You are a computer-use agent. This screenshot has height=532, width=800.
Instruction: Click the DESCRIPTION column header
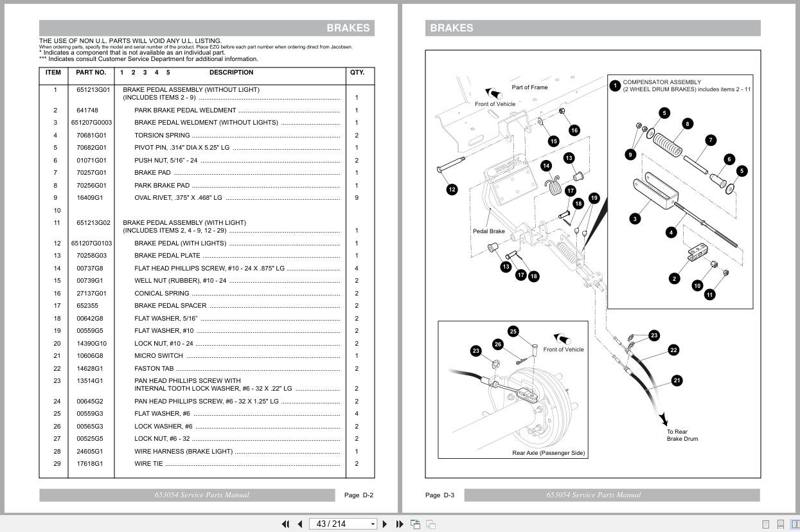point(231,73)
